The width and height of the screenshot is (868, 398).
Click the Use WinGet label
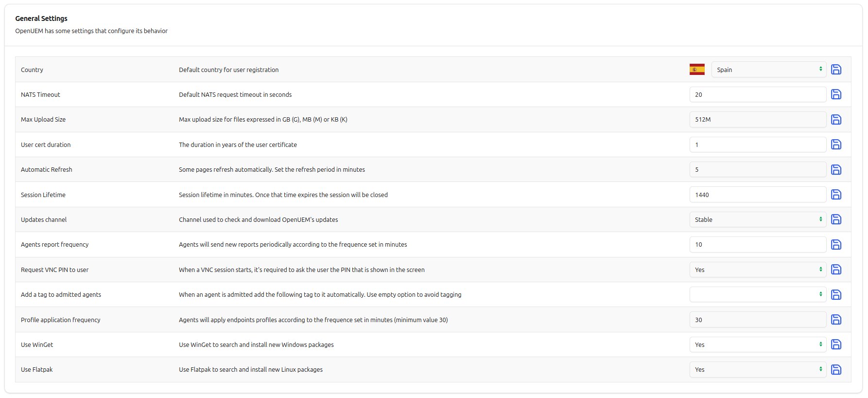click(x=37, y=345)
